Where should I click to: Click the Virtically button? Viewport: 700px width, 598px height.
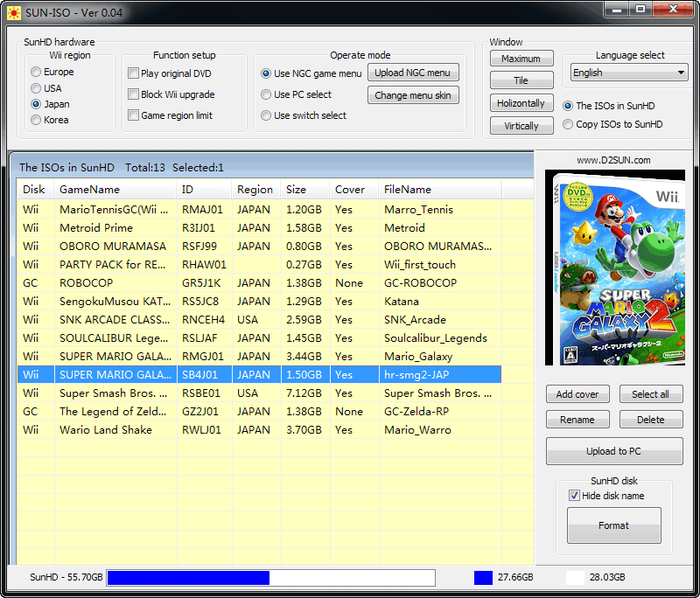point(521,126)
